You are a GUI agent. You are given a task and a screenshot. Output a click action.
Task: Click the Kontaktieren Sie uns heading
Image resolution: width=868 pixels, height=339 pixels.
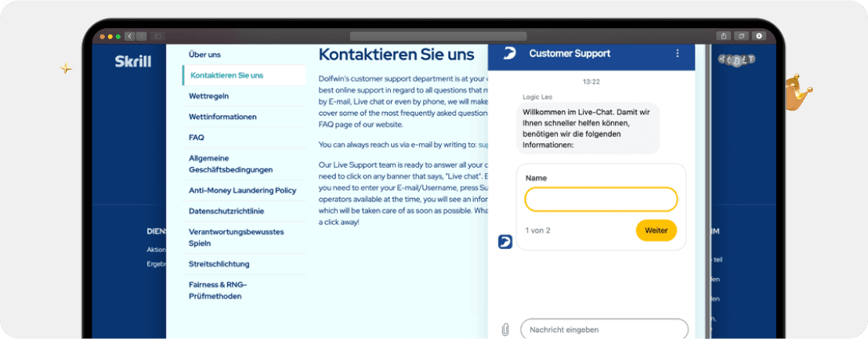point(396,55)
